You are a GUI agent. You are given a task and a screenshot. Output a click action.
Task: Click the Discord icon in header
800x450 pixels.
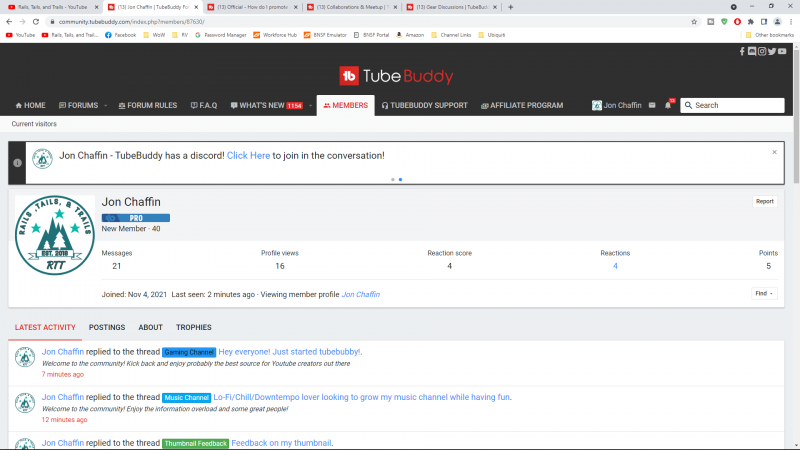[751, 51]
